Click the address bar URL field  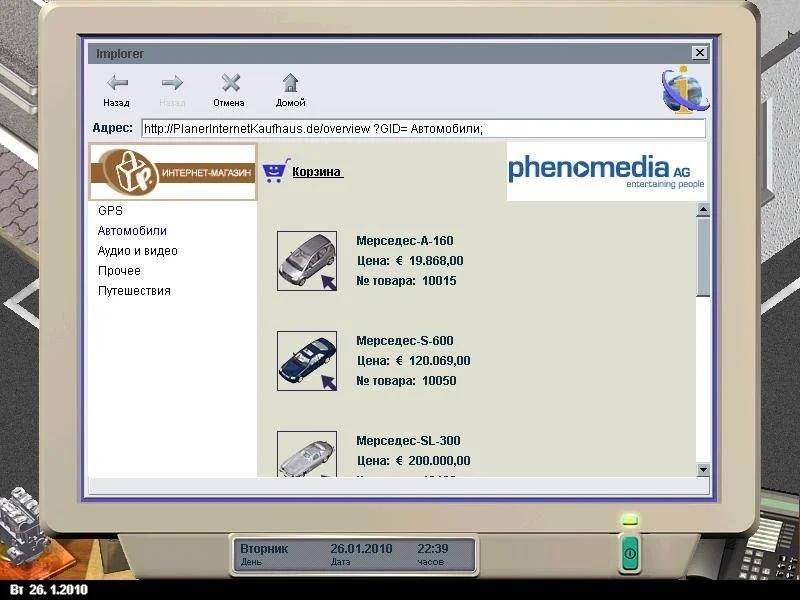[x=422, y=128]
